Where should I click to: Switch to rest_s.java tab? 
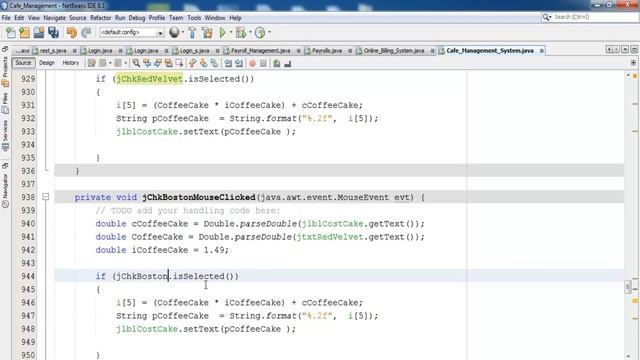coord(53,51)
